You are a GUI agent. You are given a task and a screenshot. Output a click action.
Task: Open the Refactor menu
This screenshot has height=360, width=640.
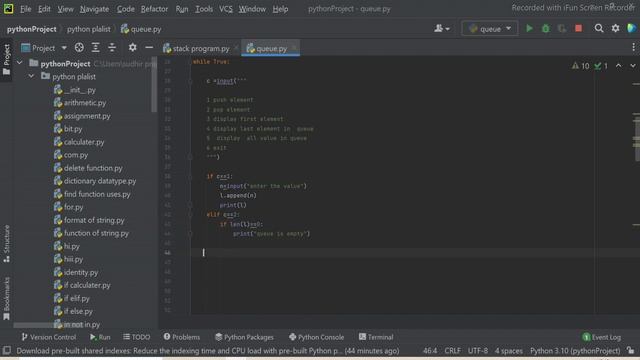coord(154,9)
